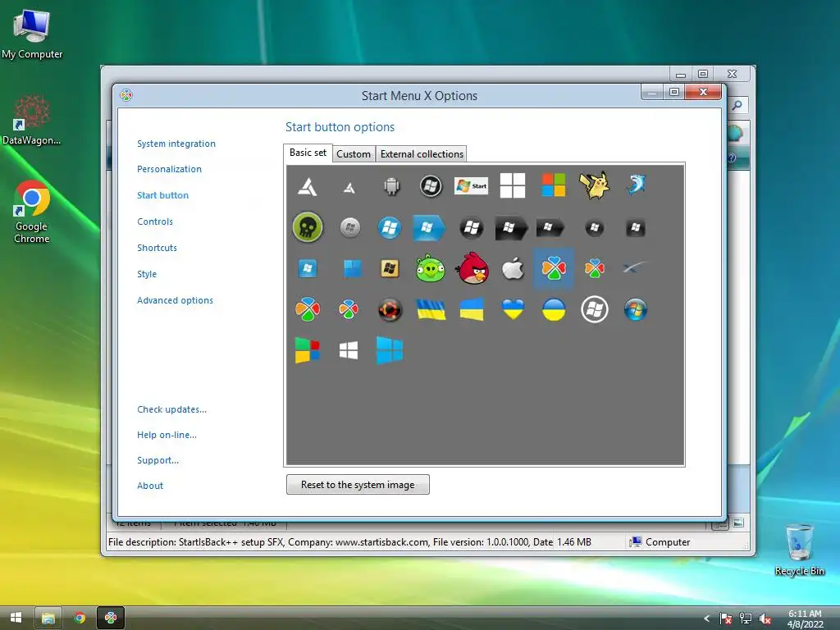840x630 pixels.
Task: Pick the blue dolphin start button icon
Action: click(x=636, y=185)
